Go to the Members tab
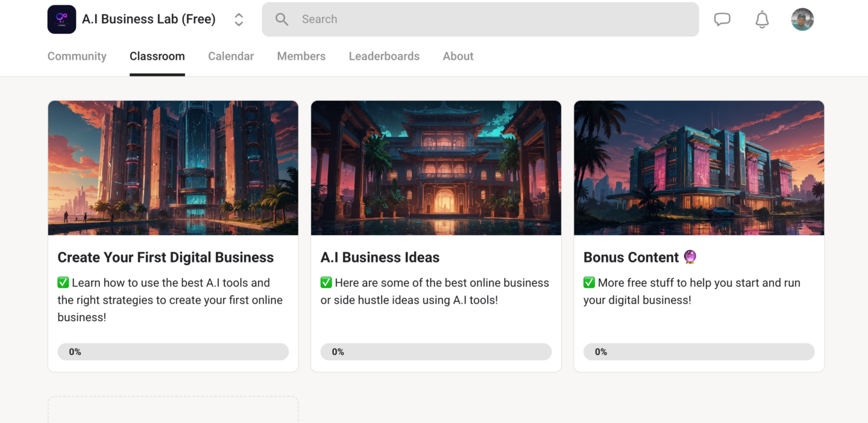868x423 pixels. pos(301,56)
